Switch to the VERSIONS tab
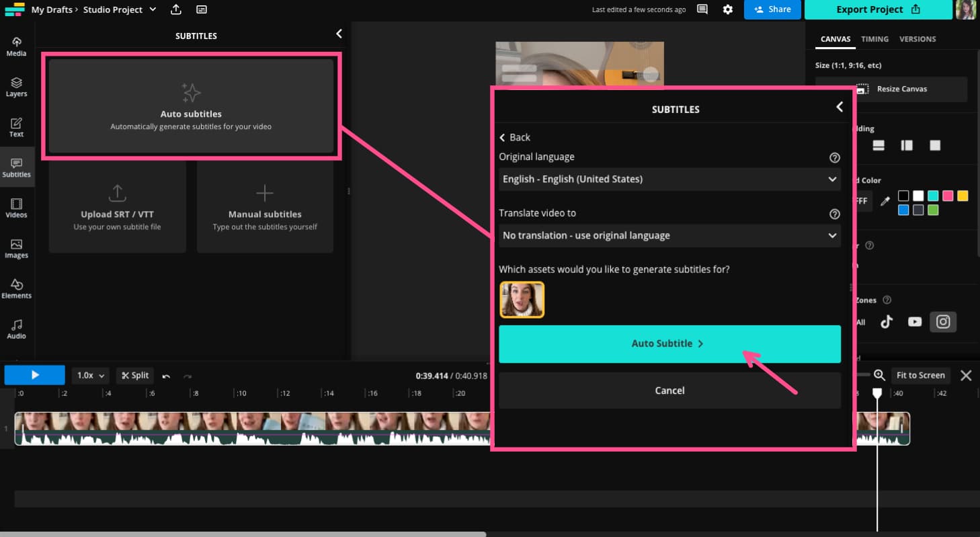The image size is (980, 537). 917,39
